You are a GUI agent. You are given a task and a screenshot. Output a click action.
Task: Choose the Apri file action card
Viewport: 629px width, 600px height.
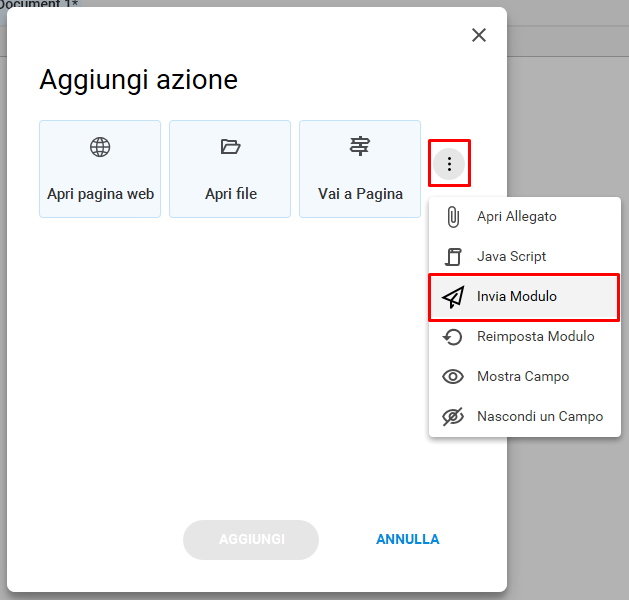pos(230,169)
